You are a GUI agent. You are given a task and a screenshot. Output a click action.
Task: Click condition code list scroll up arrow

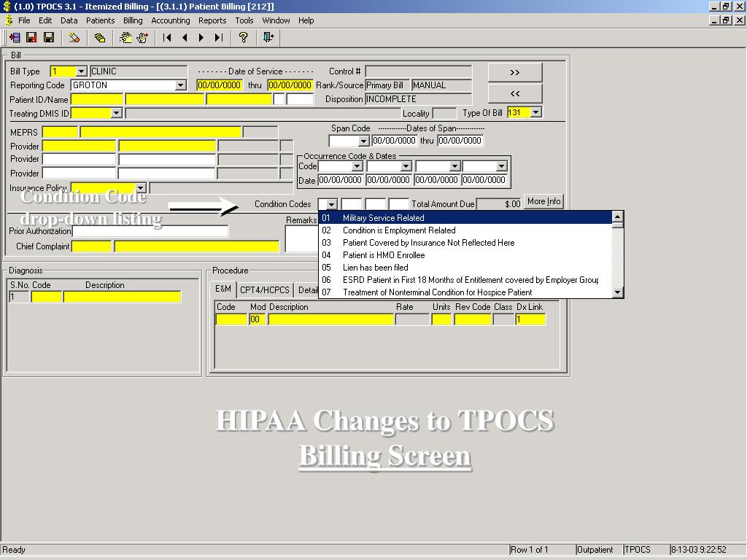coord(617,217)
